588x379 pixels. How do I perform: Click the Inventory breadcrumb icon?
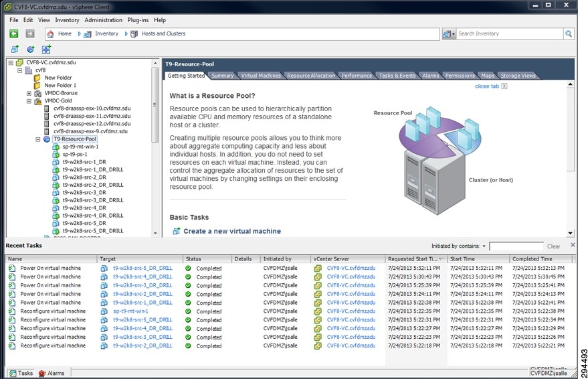pyautogui.click(x=88, y=34)
